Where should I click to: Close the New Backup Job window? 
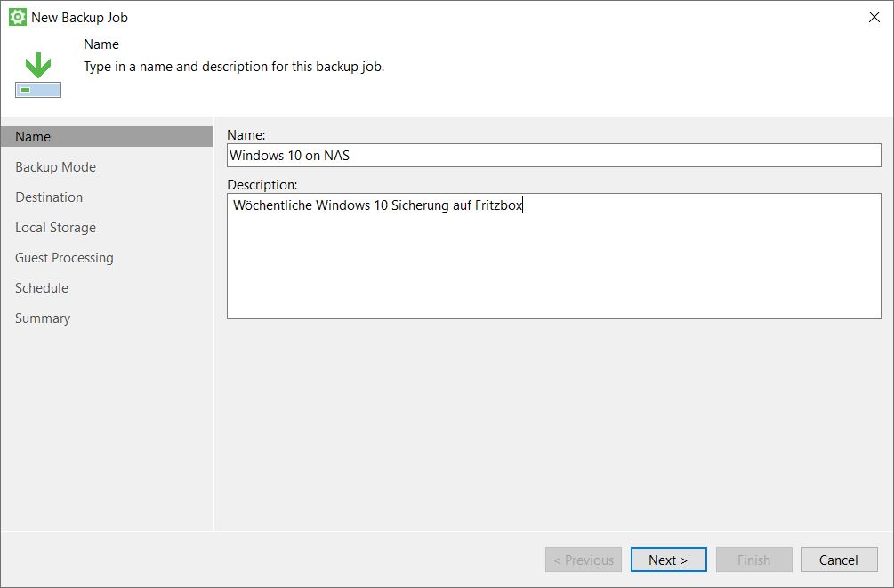pyautogui.click(x=874, y=17)
